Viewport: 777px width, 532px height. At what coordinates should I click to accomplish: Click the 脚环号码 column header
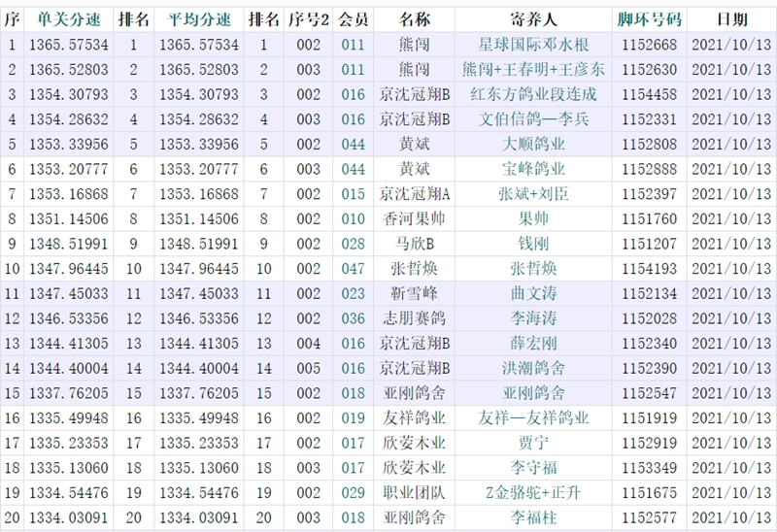click(x=650, y=18)
